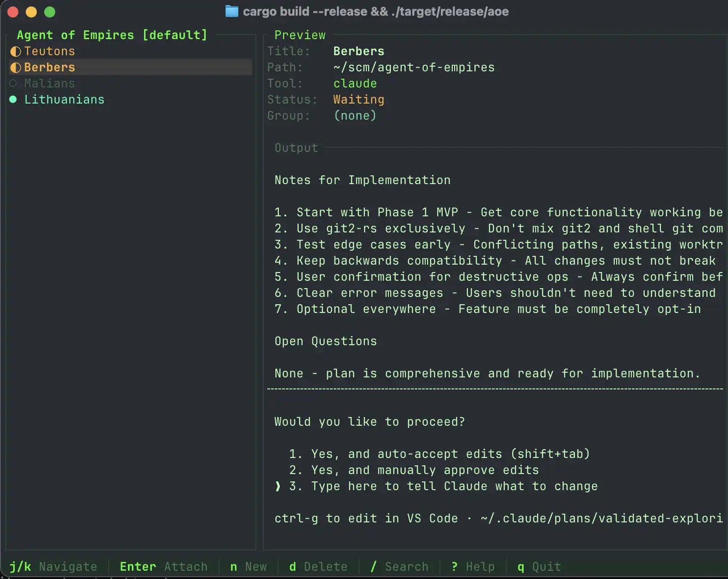This screenshot has width=728, height=579.
Task: Open Help from the footer bar
Action: 473,567
